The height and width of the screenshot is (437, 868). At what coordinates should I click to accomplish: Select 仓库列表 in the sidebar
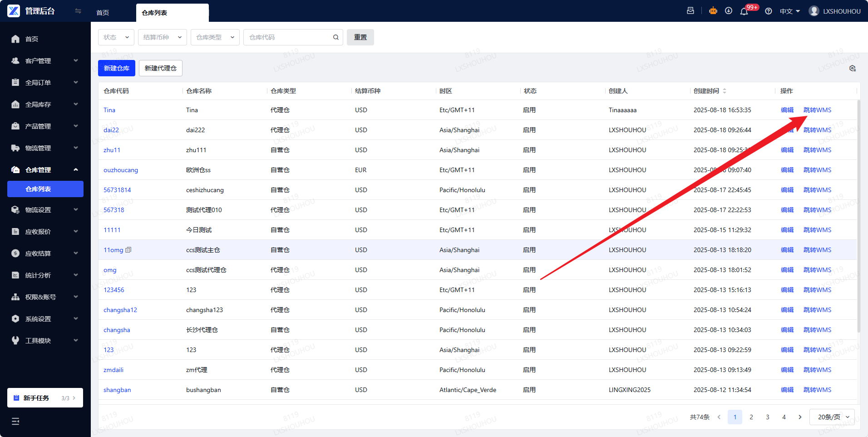[x=45, y=189]
